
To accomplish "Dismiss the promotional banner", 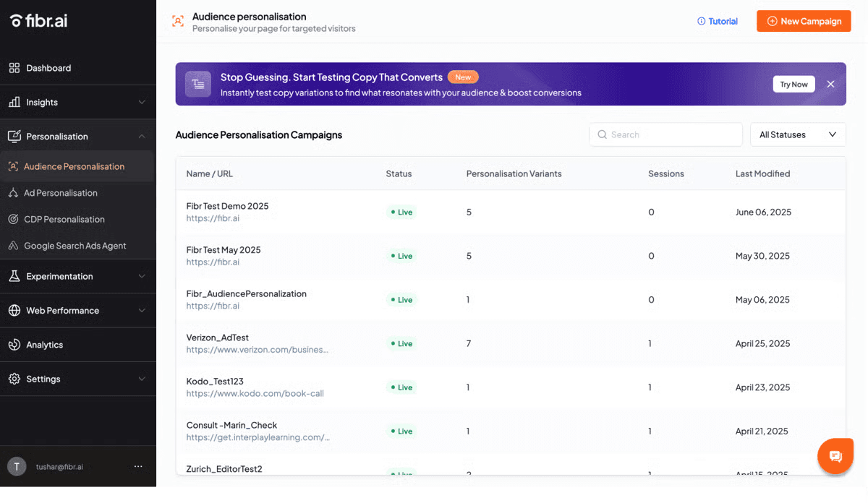I will tap(830, 84).
